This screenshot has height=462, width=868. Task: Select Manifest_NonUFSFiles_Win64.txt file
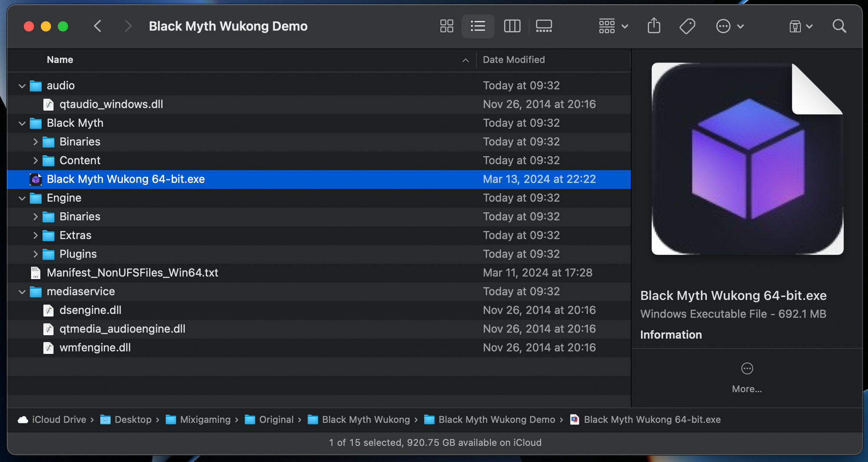tap(132, 273)
